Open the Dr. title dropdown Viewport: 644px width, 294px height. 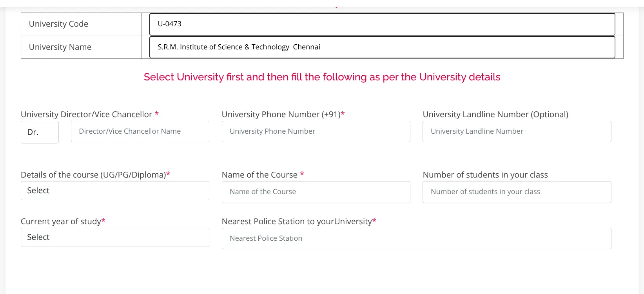click(40, 132)
